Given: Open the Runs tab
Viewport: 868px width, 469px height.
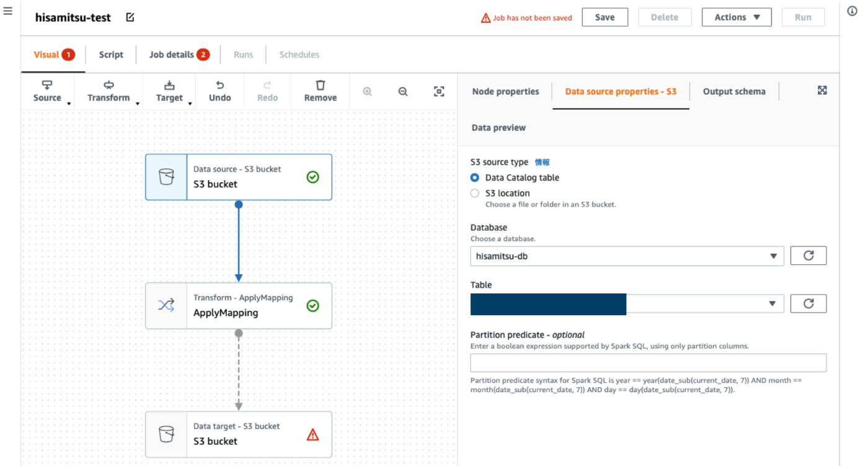Looking at the screenshot, I should (x=243, y=55).
